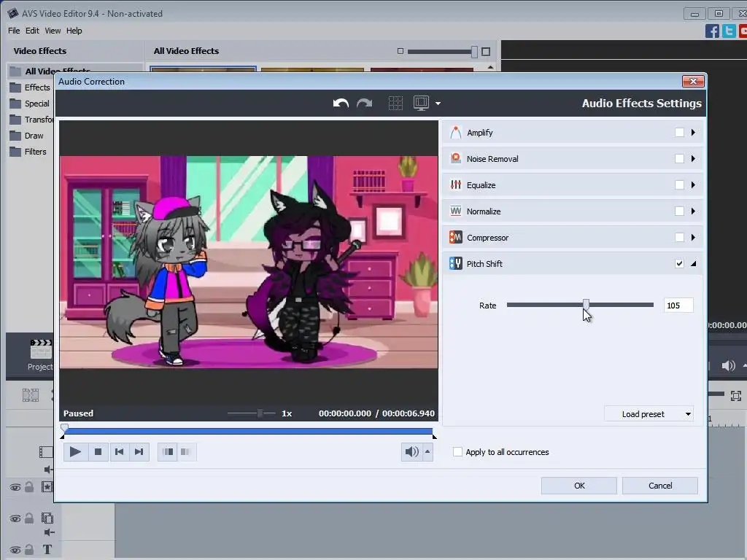Click the Rate value field showing 105
Viewport: 747px width, 560px height.
[678, 306]
